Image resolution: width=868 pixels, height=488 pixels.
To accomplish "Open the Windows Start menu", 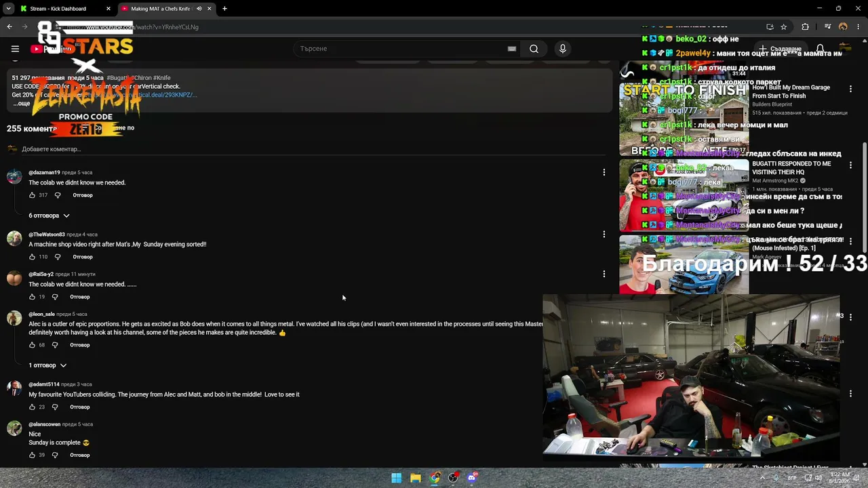I will pos(397,478).
